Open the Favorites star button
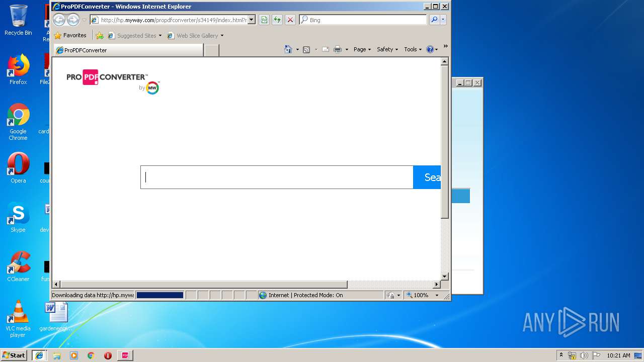 (70, 35)
